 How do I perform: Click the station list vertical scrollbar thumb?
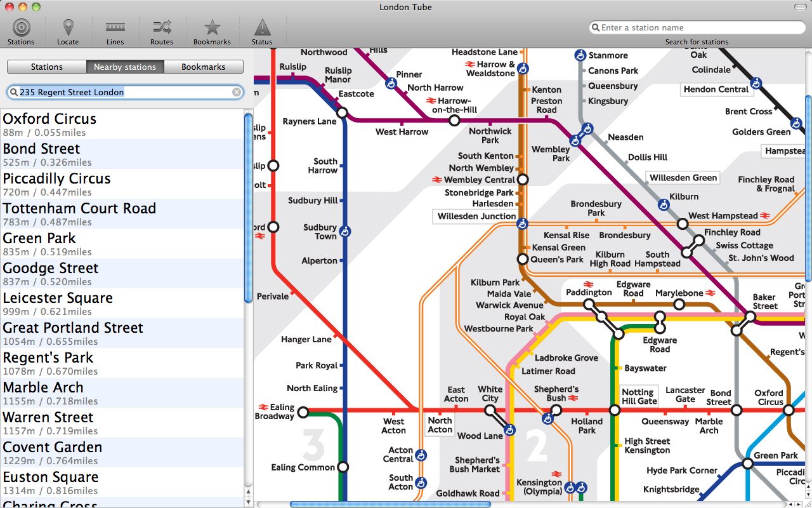pyautogui.click(x=248, y=208)
